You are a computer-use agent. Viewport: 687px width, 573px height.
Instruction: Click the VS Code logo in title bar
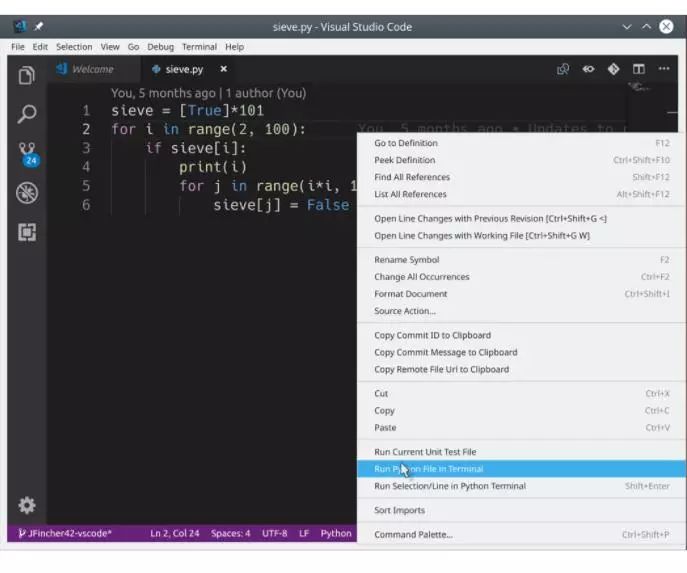tap(19, 26)
